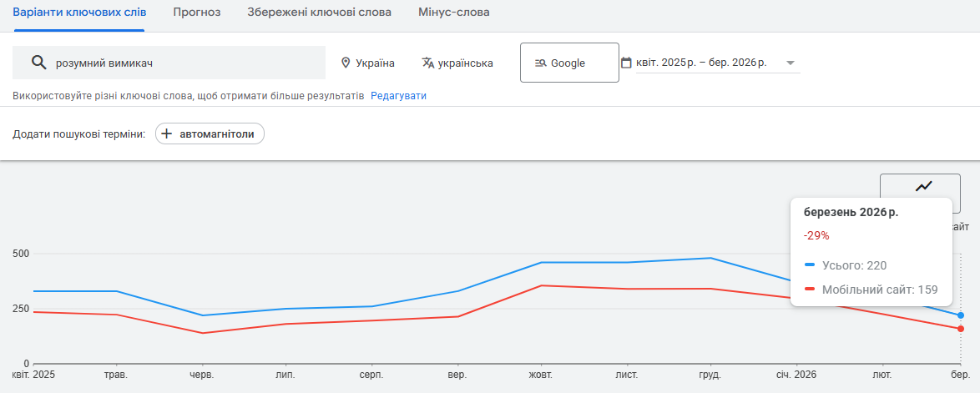Open the Збережені ключові слова tab
Screen dimensions: 980x393
coord(319,13)
